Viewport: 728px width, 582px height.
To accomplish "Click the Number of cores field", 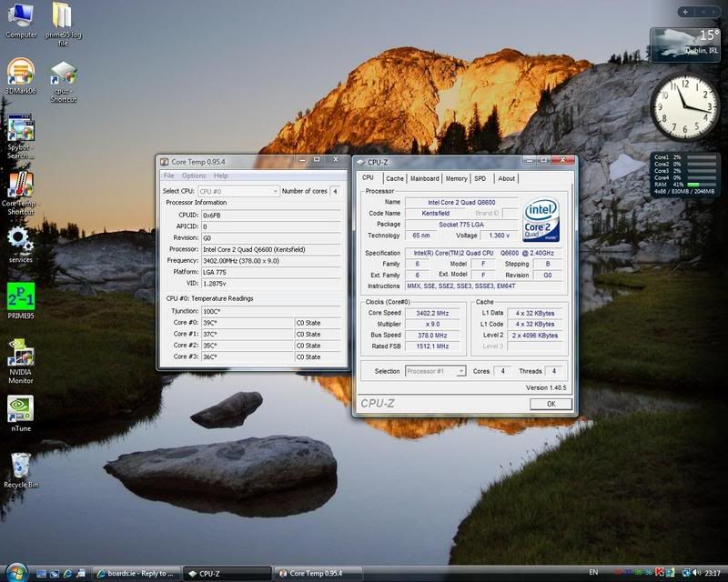I will (x=335, y=191).
